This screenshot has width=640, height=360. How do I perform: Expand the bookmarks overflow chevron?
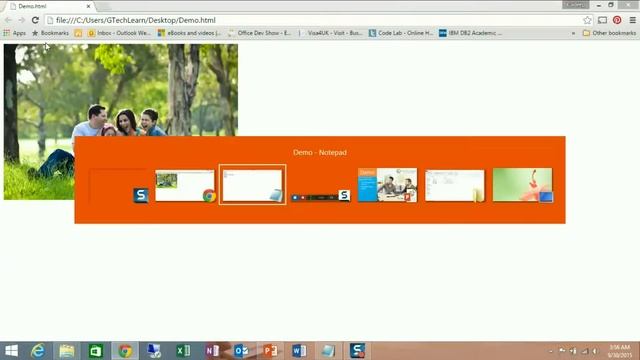[573, 33]
